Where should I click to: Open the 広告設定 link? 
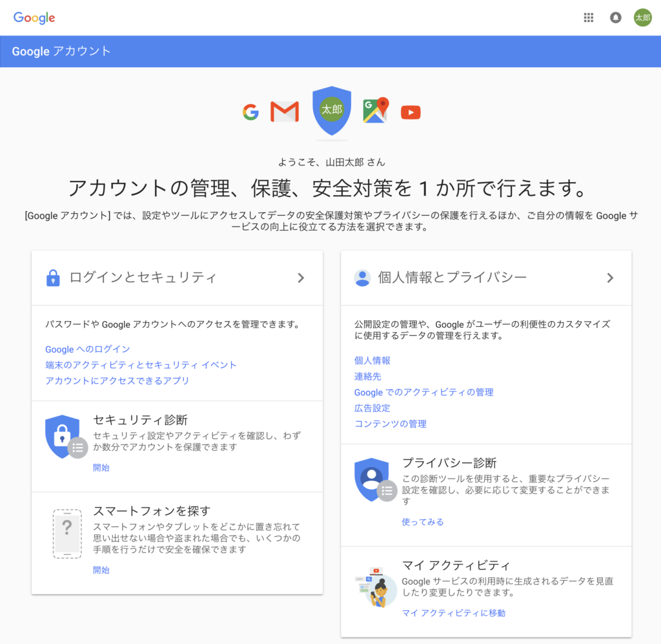tap(372, 408)
